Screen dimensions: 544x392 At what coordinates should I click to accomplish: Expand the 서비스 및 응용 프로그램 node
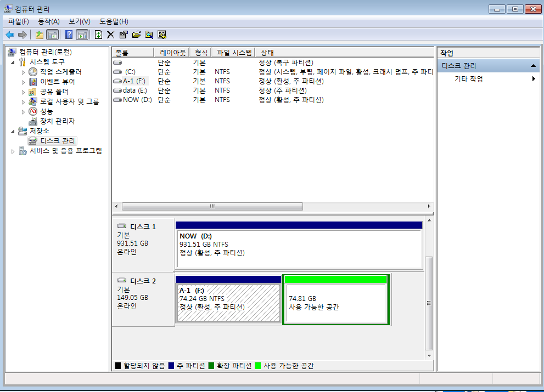[13, 151]
